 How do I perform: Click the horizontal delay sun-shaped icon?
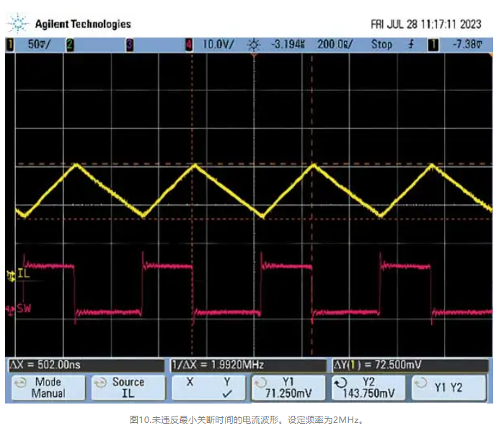(252, 45)
